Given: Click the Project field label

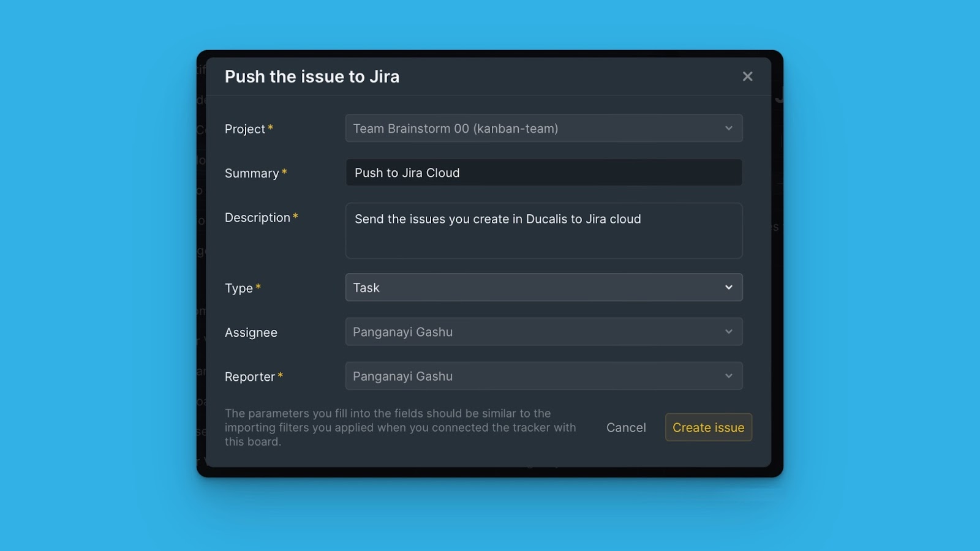Looking at the screenshot, I should [245, 129].
